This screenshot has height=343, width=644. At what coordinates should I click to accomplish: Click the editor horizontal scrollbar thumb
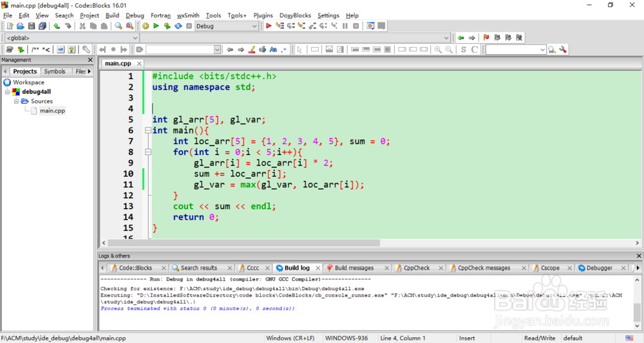click(x=244, y=243)
